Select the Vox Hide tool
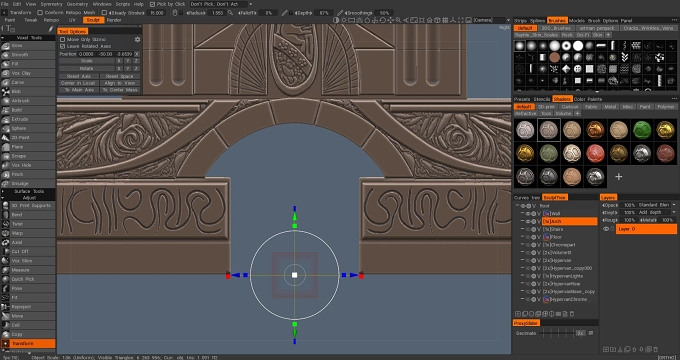 (x=28, y=165)
